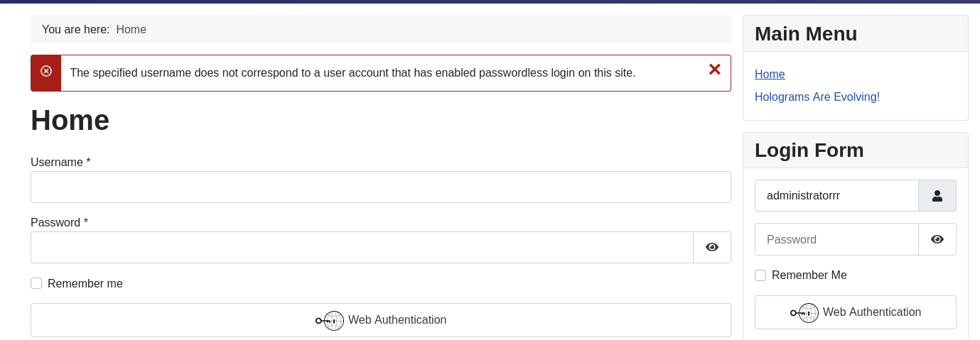
Task: Open the Home link in Main Menu
Action: 770,74
